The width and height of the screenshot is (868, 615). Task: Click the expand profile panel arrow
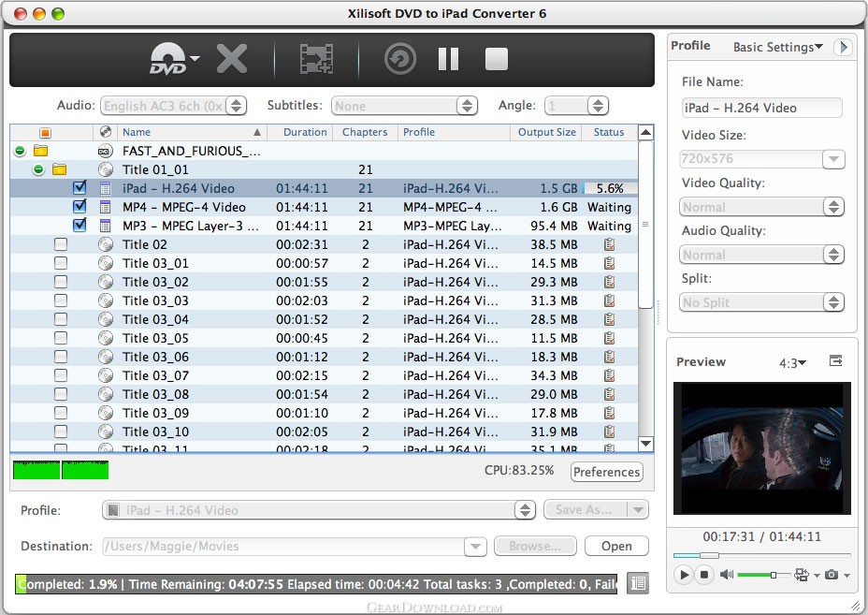point(843,47)
